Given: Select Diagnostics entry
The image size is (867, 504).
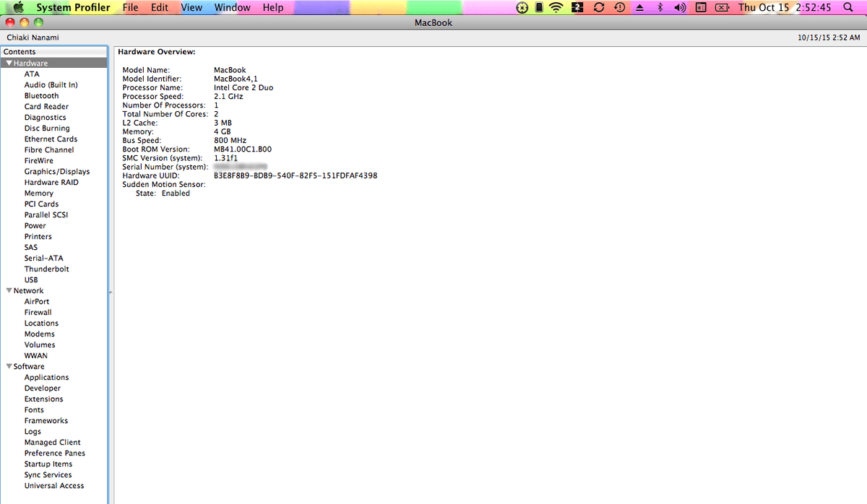Looking at the screenshot, I should pyautogui.click(x=45, y=118).
